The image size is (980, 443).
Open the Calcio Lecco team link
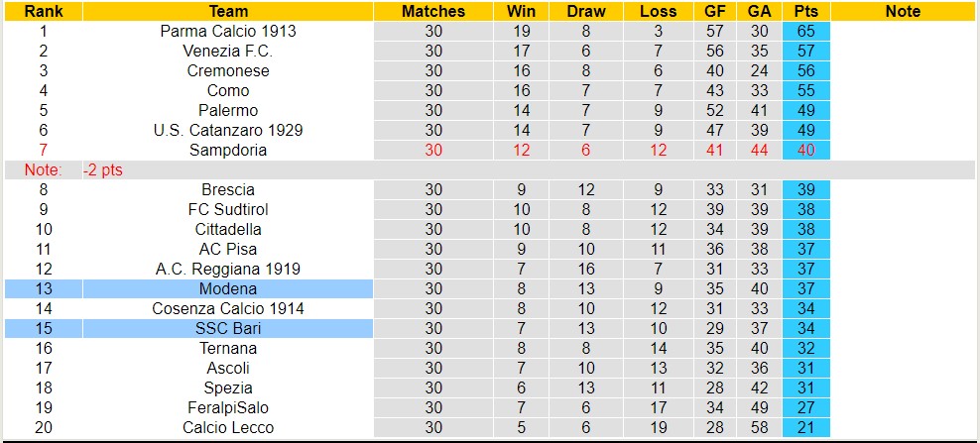tap(228, 427)
